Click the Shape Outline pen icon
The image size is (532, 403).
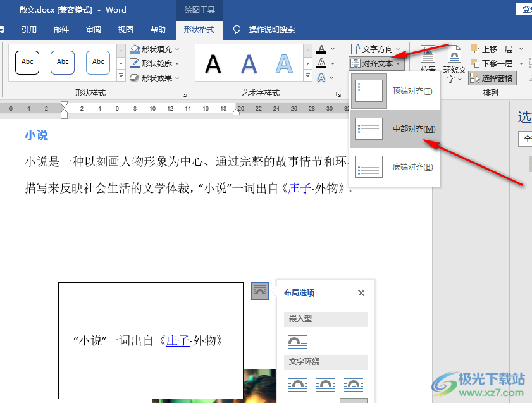click(135, 63)
